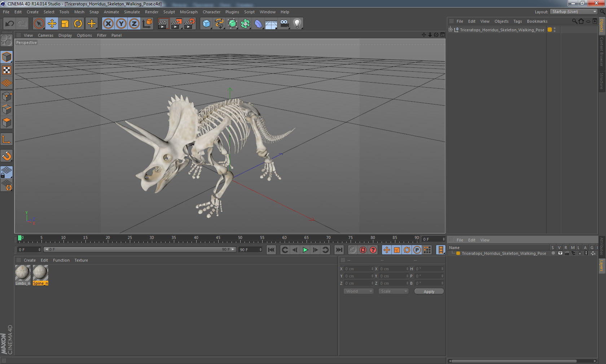Click the timeline frame 45 marker

click(x=218, y=239)
